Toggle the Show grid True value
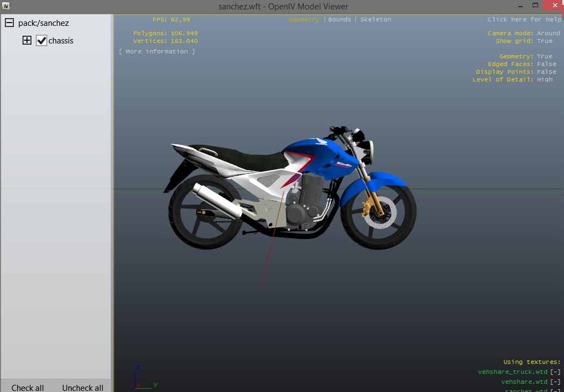 pyautogui.click(x=545, y=41)
